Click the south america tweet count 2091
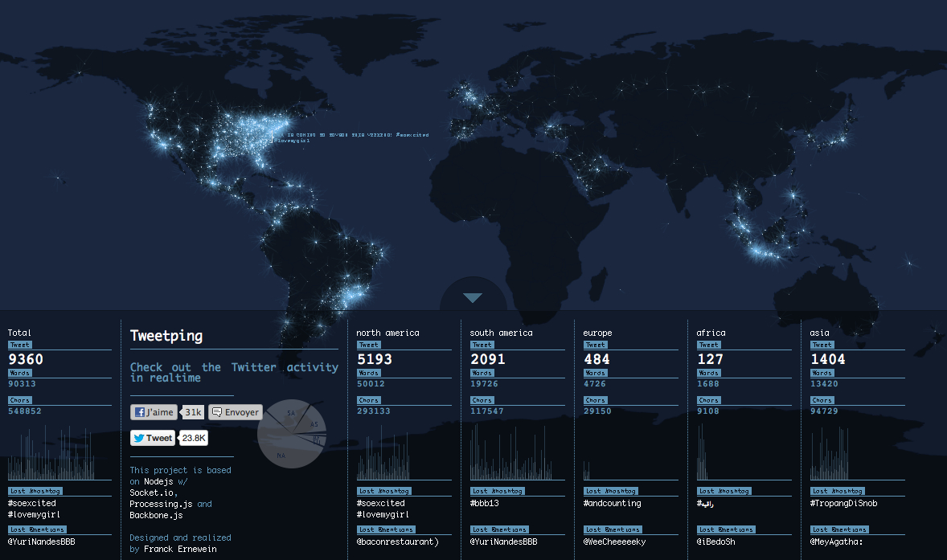The image size is (947, 560). click(487, 360)
